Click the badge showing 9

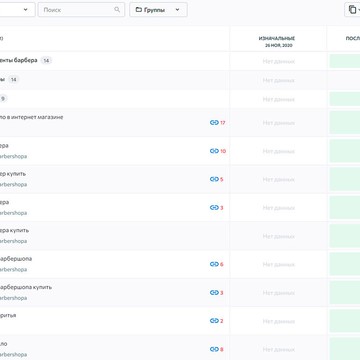click(3, 99)
